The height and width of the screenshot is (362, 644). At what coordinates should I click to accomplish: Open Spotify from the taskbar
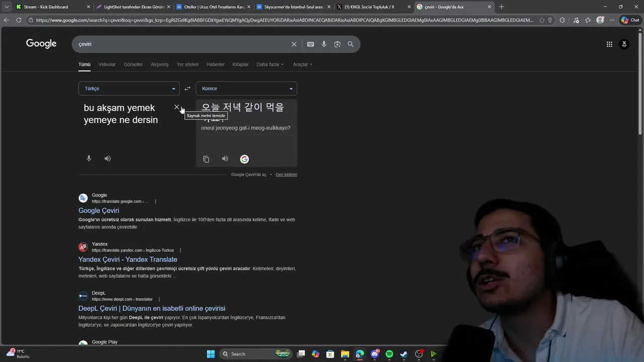(x=389, y=354)
